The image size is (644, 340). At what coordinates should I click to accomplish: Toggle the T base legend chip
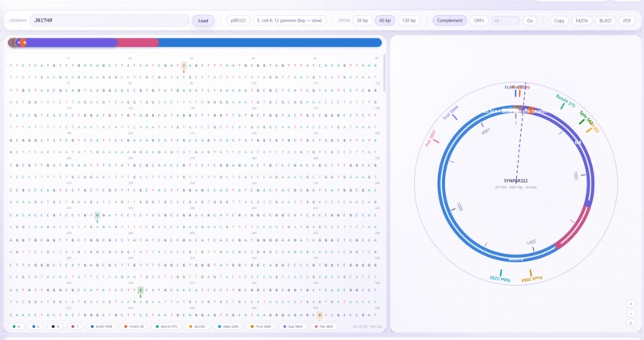(x=74, y=326)
